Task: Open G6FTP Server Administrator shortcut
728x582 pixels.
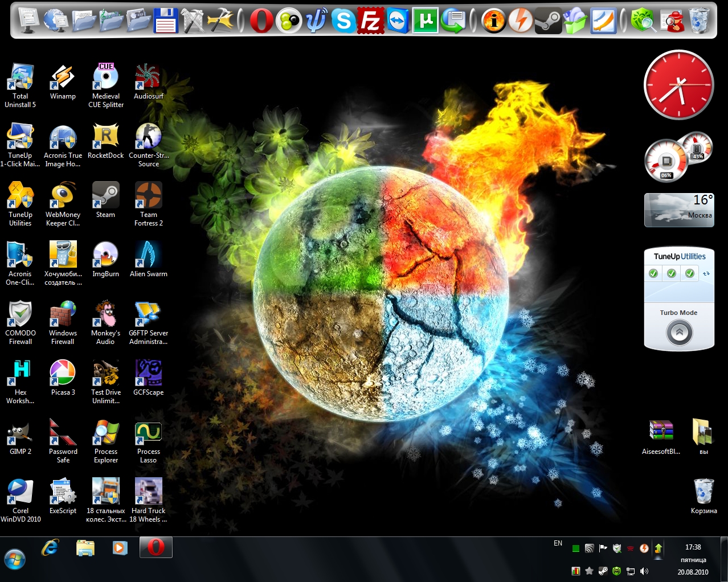Action: (149, 323)
